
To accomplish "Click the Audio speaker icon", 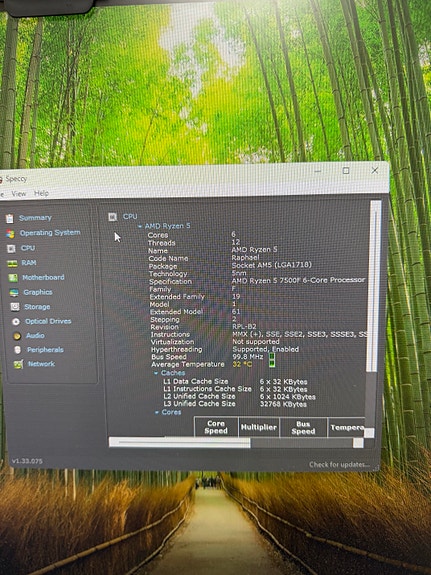I will pyautogui.click(x=17, y=336).
